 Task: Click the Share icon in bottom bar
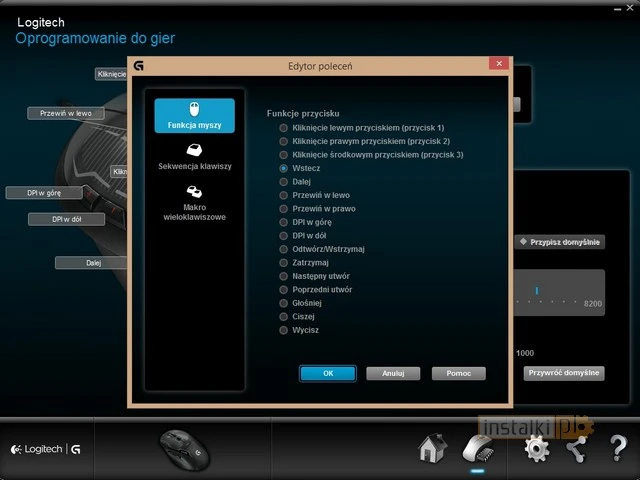pyautogui.click(x=576, y=449)
